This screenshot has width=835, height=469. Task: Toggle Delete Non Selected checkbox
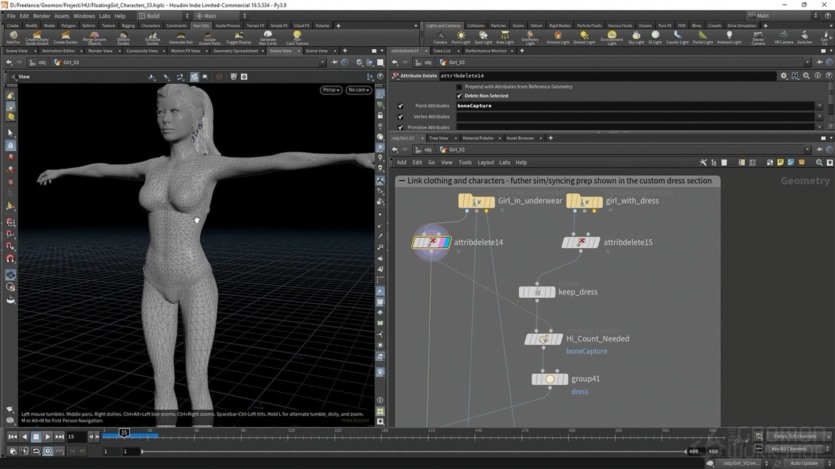[459, 96]
